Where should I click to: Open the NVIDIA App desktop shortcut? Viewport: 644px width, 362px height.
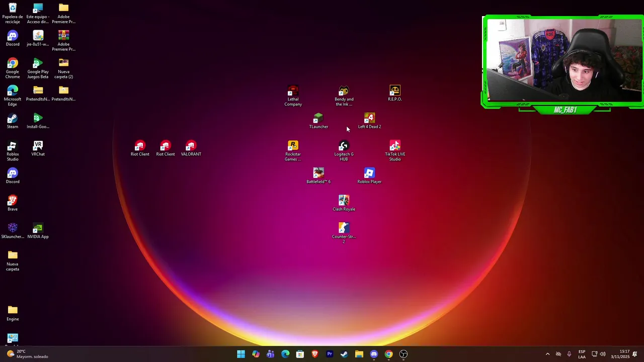click(38, 231)
